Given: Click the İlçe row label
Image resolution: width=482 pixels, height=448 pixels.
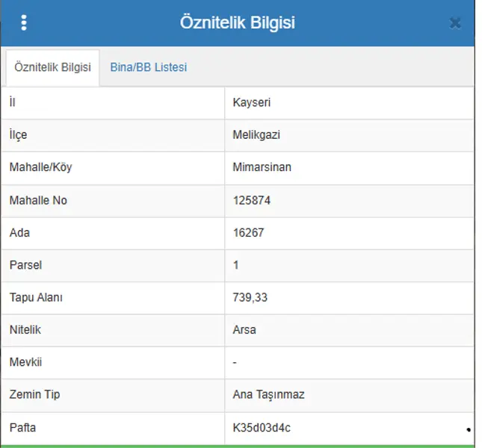Looking at the screenshot, I should pos(18,135).
